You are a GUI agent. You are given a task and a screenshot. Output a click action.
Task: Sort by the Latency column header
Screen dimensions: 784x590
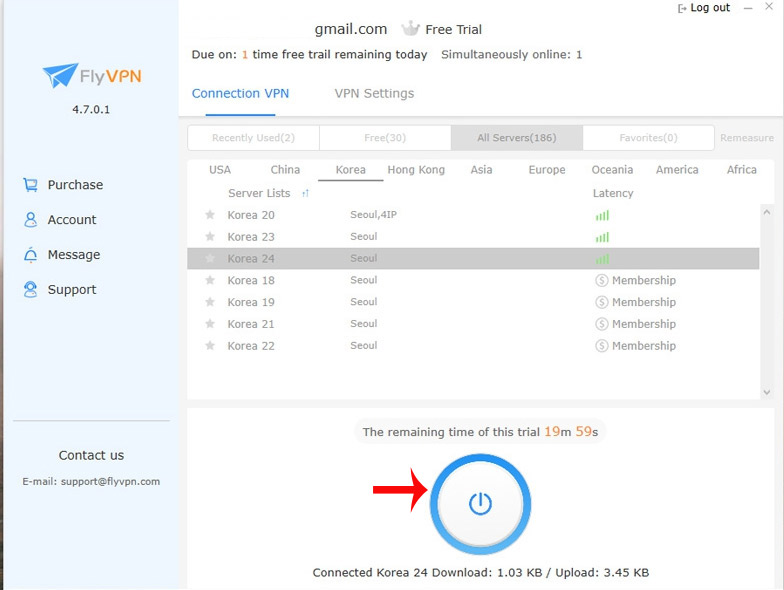(x=613, y=194)
